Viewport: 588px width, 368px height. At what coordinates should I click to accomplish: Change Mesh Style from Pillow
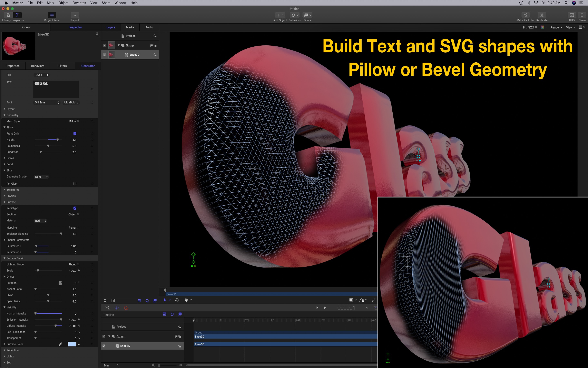(x=74, y=121)
